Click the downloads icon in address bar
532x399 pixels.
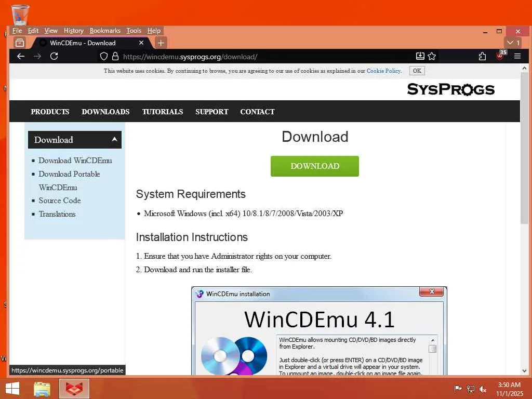[420, 56]
